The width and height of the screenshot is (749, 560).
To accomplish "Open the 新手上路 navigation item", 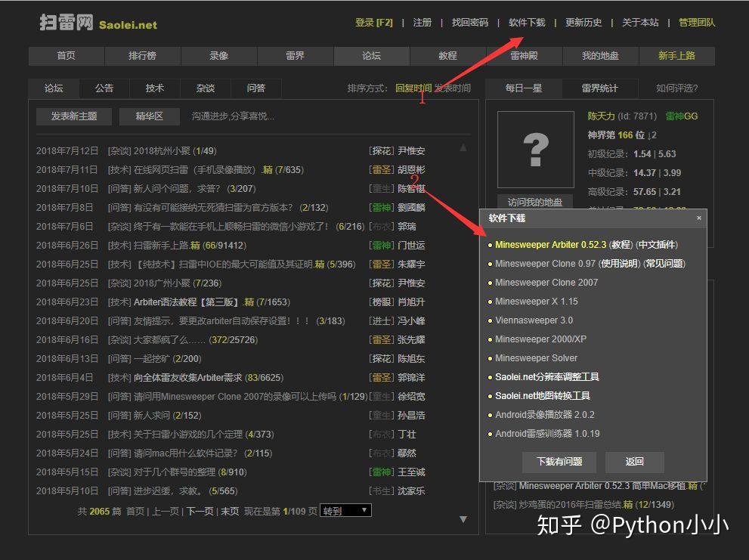I will (x=677, y=56).
